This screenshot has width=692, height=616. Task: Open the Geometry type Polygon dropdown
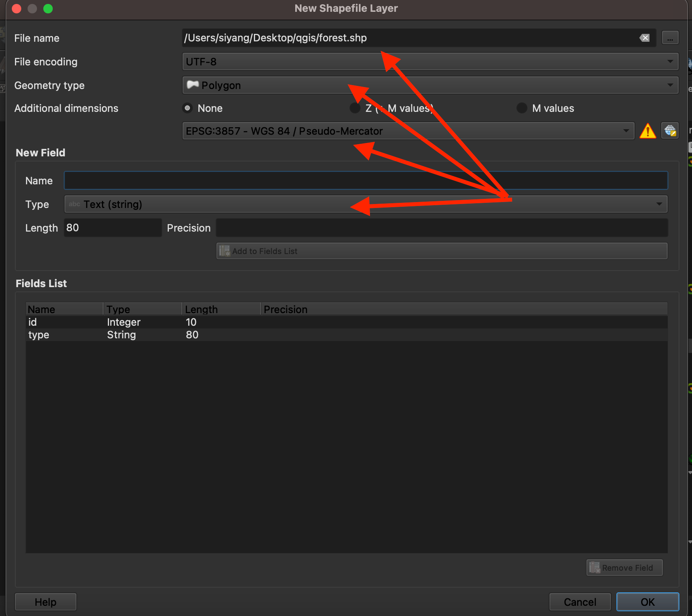tap(430, 85)
